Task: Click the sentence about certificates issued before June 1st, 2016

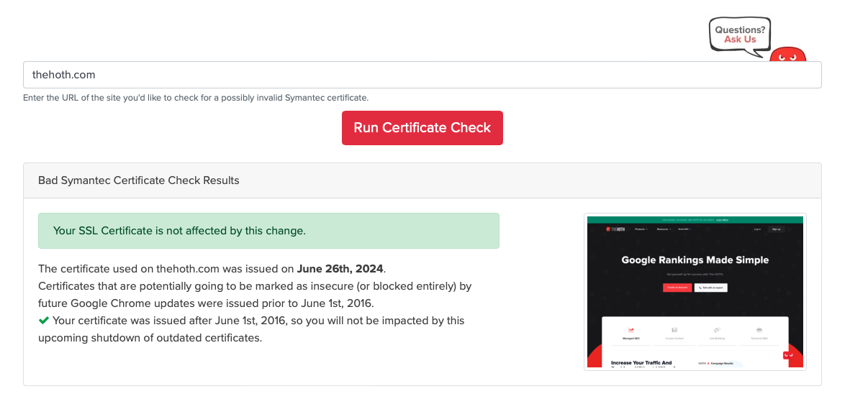Action: [x=255, y=294]
